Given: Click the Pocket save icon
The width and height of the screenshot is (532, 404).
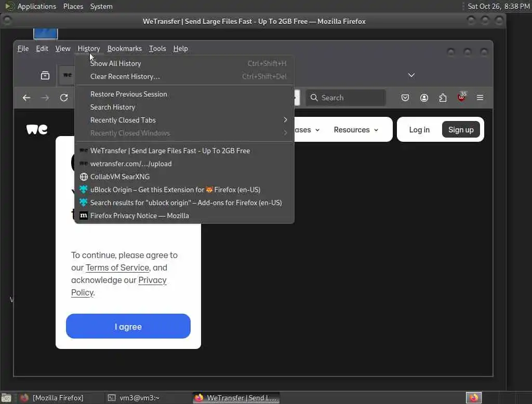Looking at the screenshot, I should pos(405,98).
